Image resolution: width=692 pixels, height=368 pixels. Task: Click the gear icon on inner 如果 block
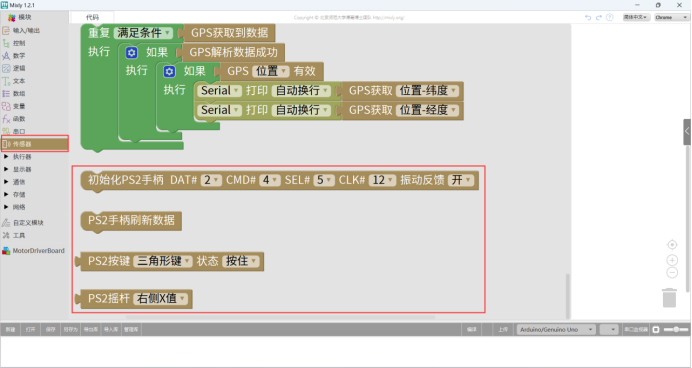point(169,71)
